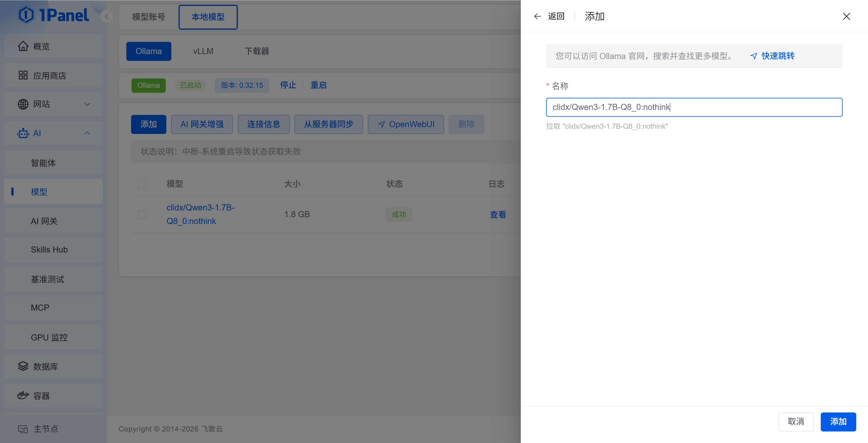Open AI 网关 in the sidebar
This screenshot has width=868, height=443.
point(53,221)
